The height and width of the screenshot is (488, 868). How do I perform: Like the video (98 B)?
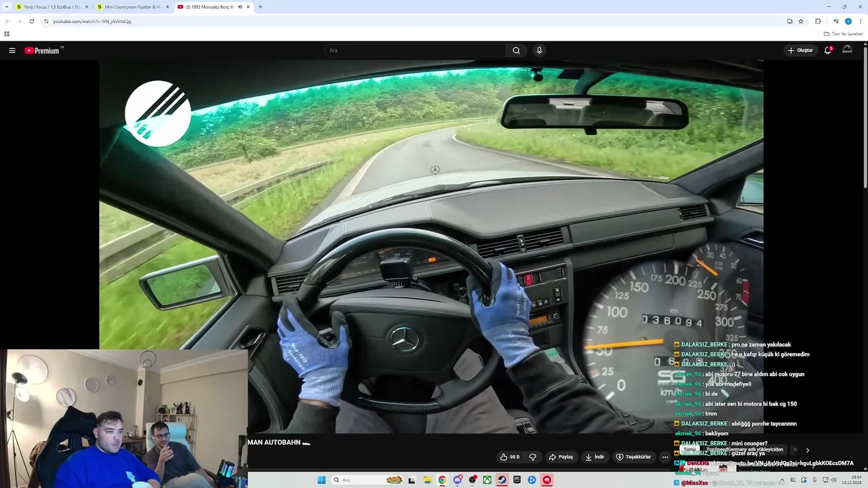(510, 457)
